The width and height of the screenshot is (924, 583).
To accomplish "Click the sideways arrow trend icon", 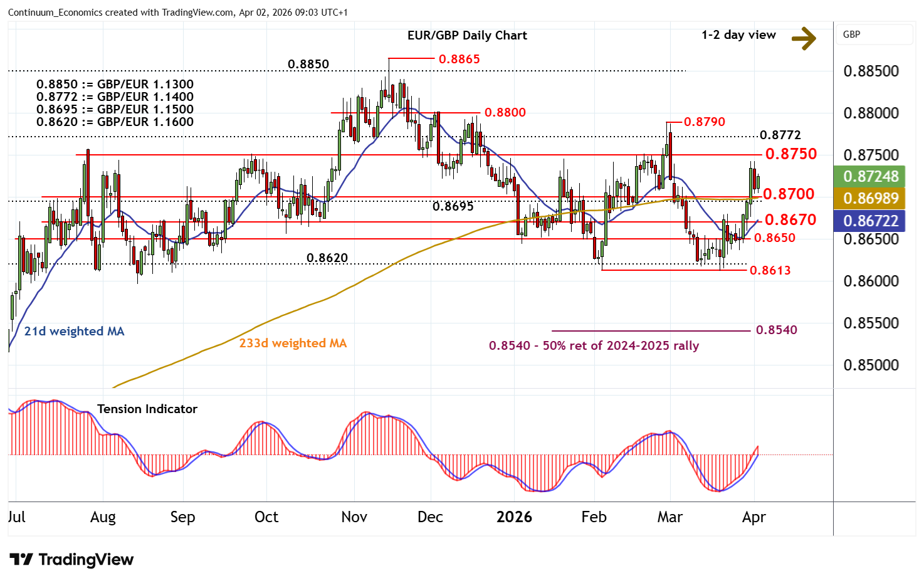I will [804, 38].
